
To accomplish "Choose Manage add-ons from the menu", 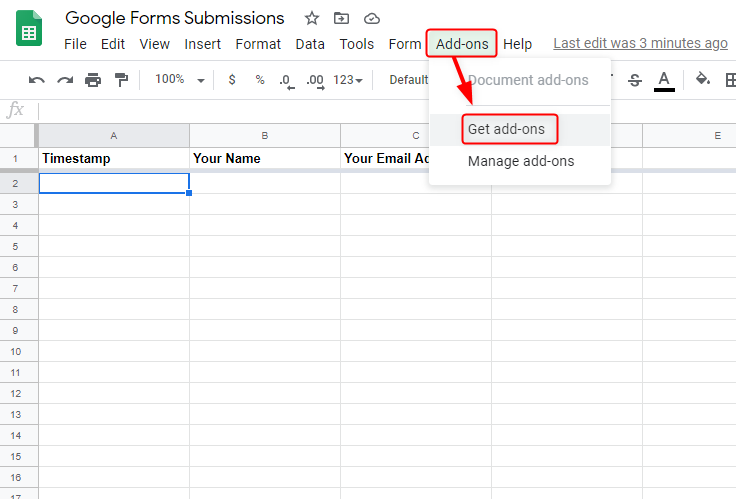I will pyautogui.click(x=520, y=161).
